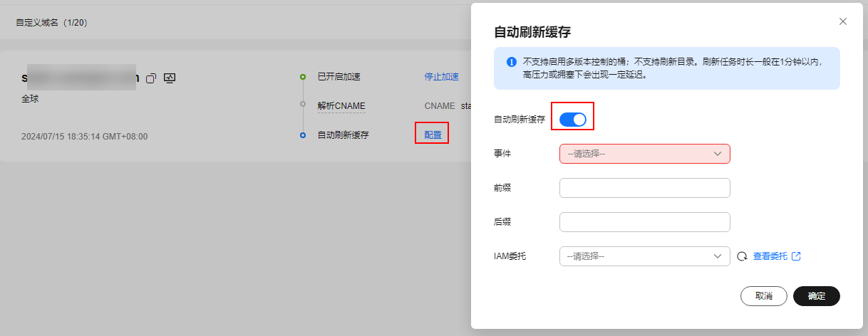Click into the 后缀 input box
Screen dimensions: 868x336
pos(645,222)
